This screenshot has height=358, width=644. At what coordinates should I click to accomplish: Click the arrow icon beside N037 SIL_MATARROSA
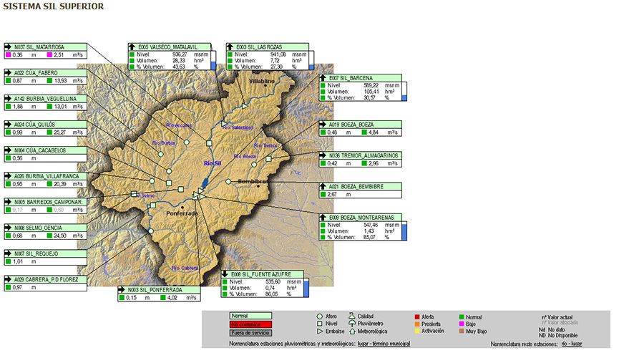click(9, 47)
